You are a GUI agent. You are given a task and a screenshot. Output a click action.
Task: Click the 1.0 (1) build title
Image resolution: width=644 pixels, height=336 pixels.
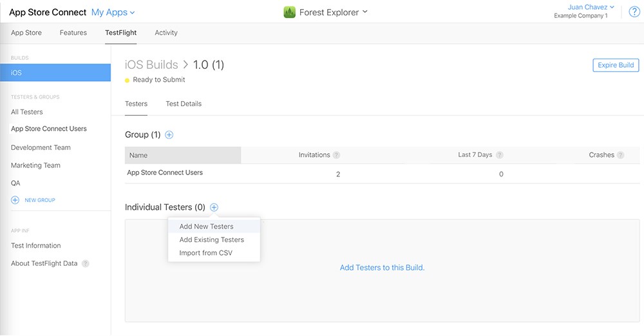pyautogui.click(x=209, y=64)
